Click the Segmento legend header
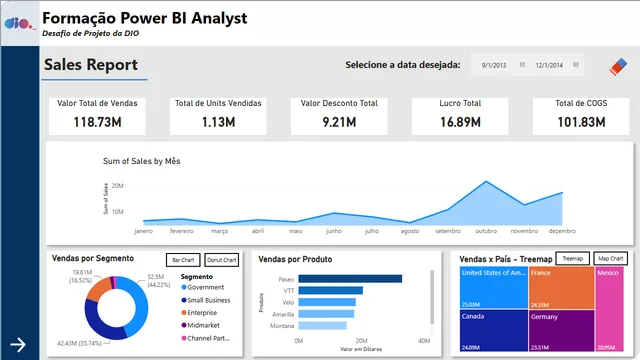640x360 pixels. (197, 277)
